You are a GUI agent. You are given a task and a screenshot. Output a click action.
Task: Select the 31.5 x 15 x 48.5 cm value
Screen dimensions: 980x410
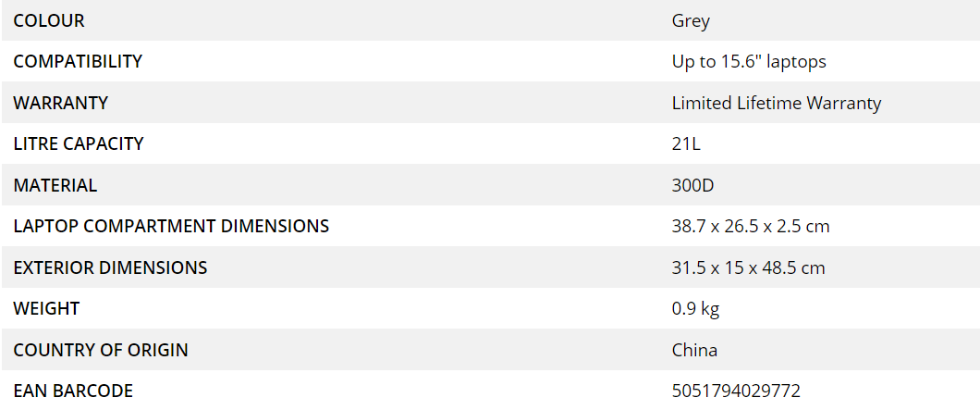click(x=749, y=267)
